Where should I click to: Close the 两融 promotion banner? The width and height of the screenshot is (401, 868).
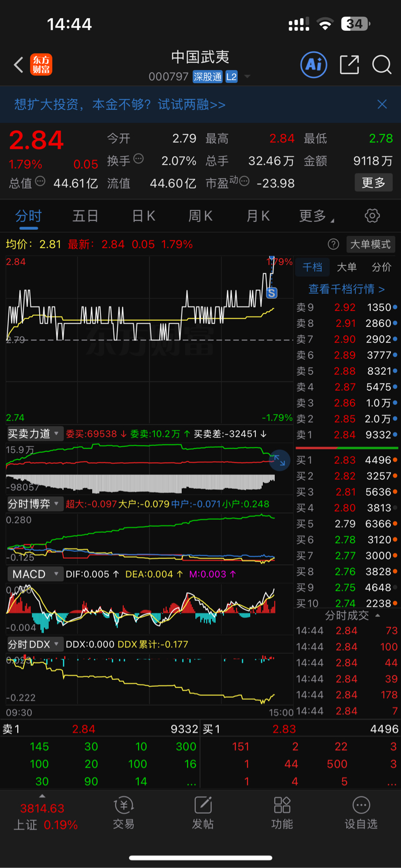tap(382, 104)
